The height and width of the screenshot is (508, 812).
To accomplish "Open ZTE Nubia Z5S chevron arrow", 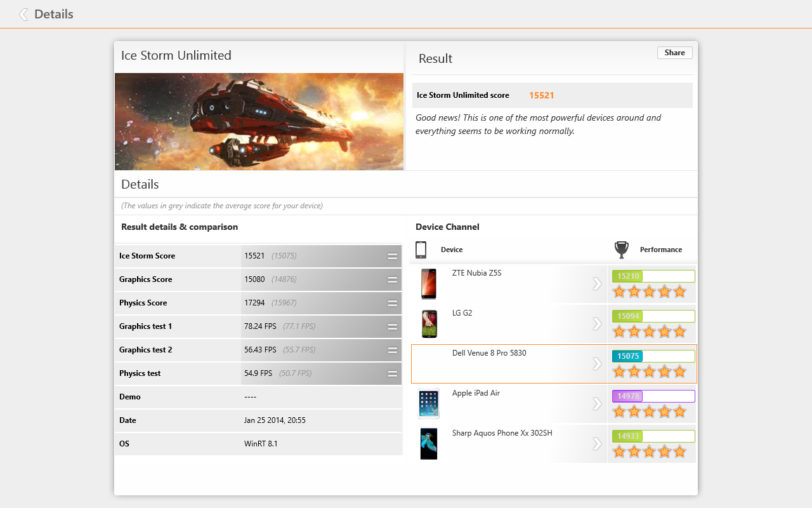I will coord(597,283).
